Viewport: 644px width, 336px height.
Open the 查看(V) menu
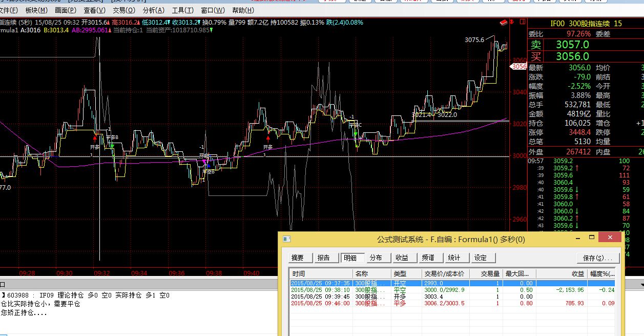point(94,10)
